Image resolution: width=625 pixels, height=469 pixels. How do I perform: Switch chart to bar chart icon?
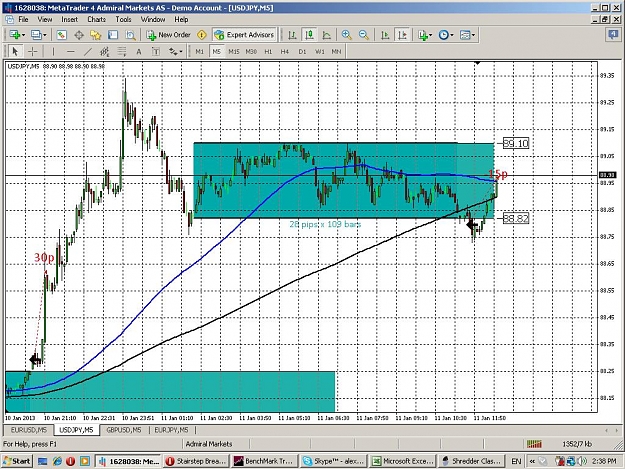pos(292,35)
